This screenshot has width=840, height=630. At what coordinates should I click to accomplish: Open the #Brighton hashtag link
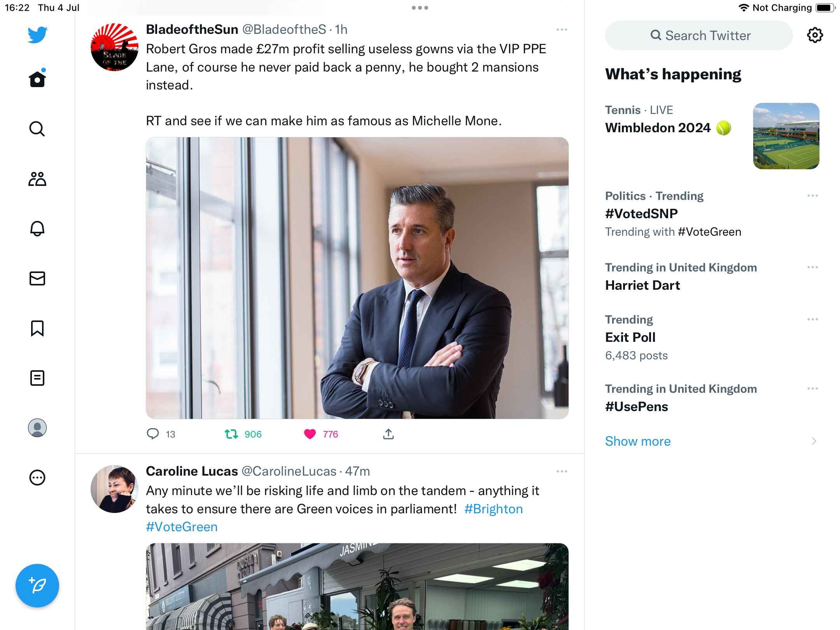tap(493, 509)
